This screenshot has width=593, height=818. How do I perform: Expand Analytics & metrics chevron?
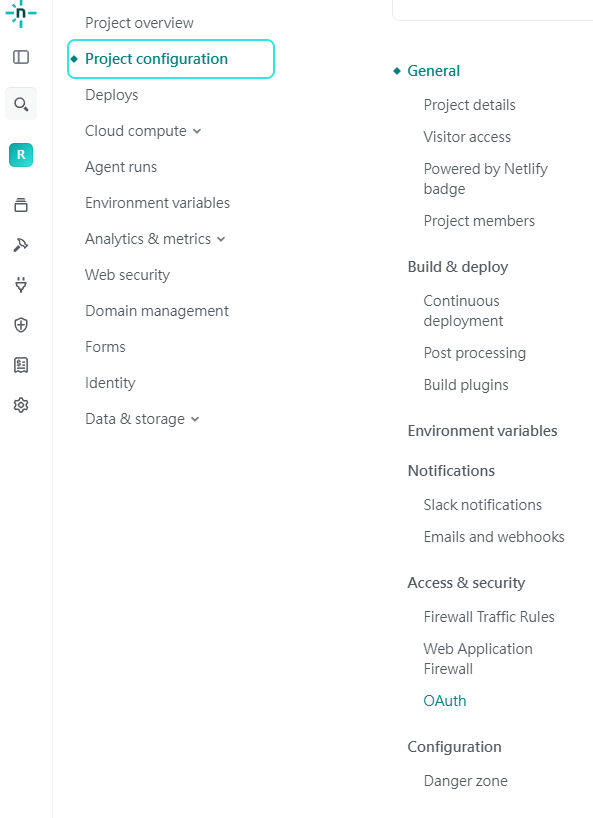(x=221, y=239)
